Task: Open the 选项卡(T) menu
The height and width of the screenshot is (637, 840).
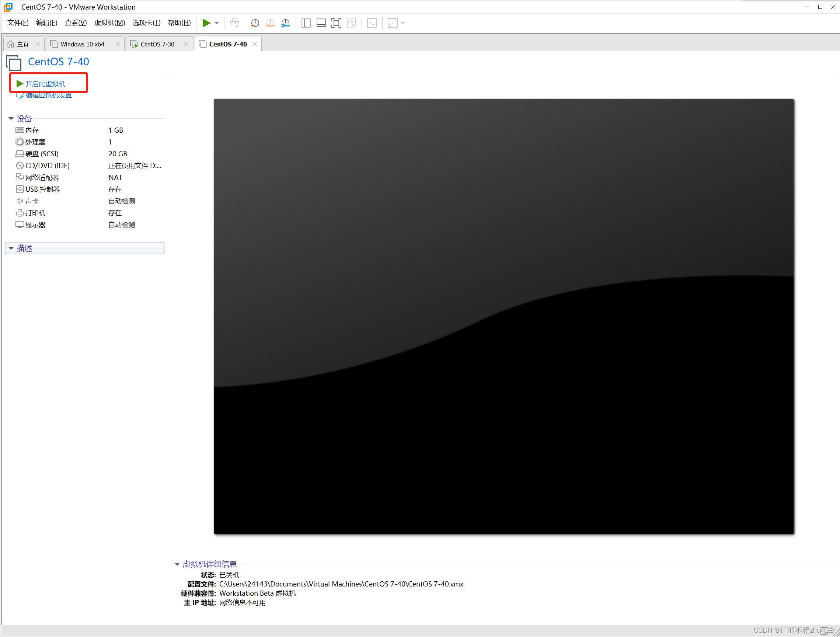Action: click(x=146, y=23)
